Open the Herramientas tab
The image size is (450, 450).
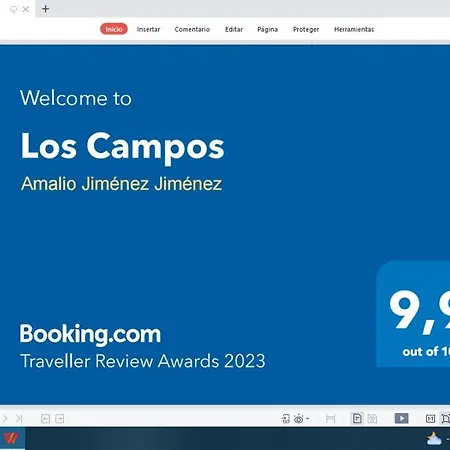pyautogui.click(x=354, y=29)
